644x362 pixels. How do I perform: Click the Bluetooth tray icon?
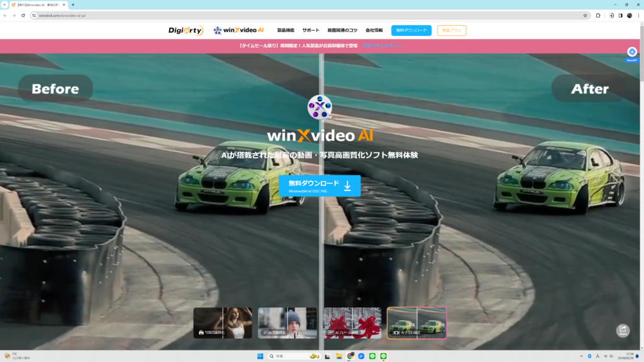[x=589, y=356]
